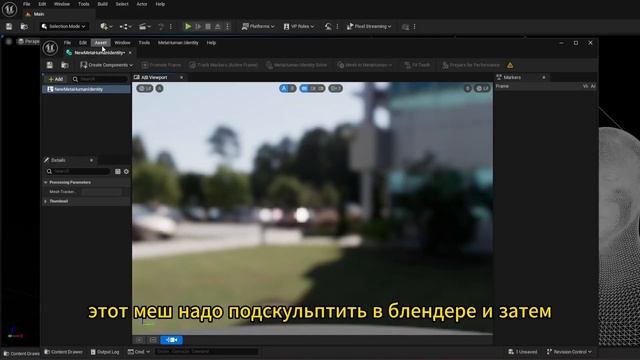Save the MetaHuman Identity asset
The width and height of the screenshot is (640, 360).
click(x=49, y=65)
